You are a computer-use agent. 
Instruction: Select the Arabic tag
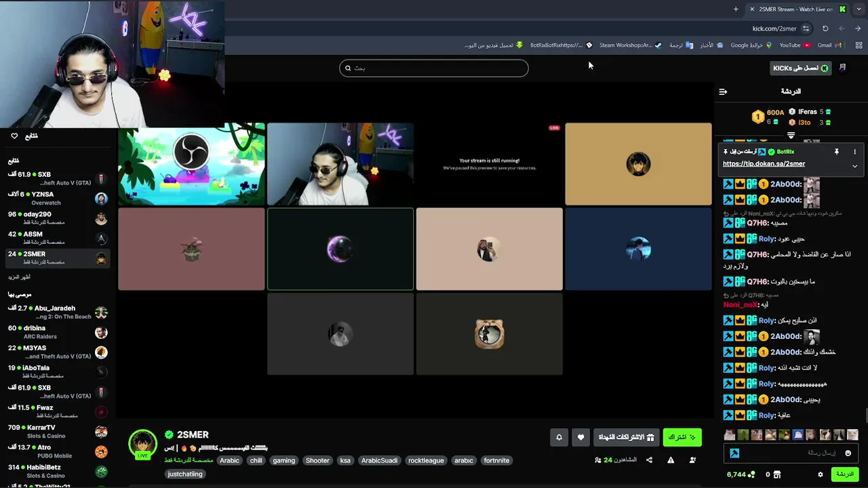pyautogui.click(x=229, y=460)
